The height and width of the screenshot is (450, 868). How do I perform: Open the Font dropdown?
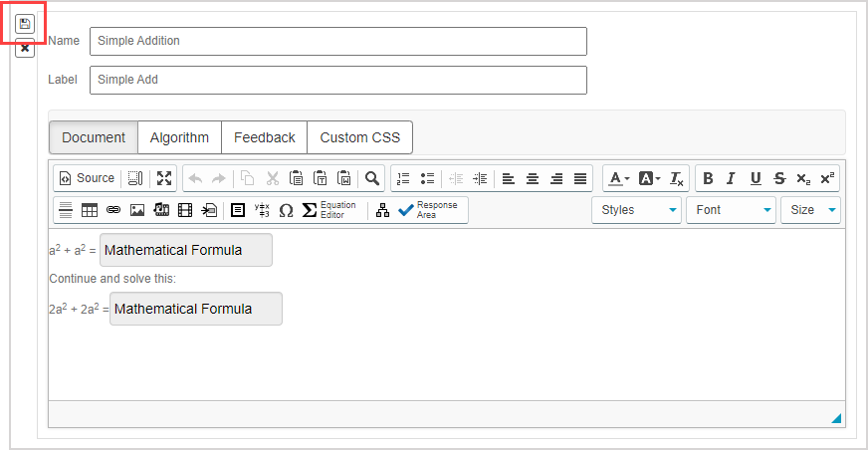click(x=731, y=210)
